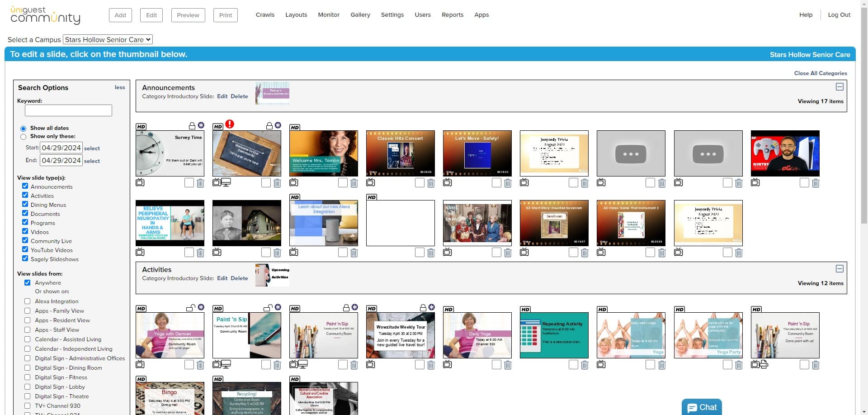The width and height of the screenshot is (868, 415).
Task: Click trash icon under Peripheral Neuropathy slide
Action: click(200, 253)
